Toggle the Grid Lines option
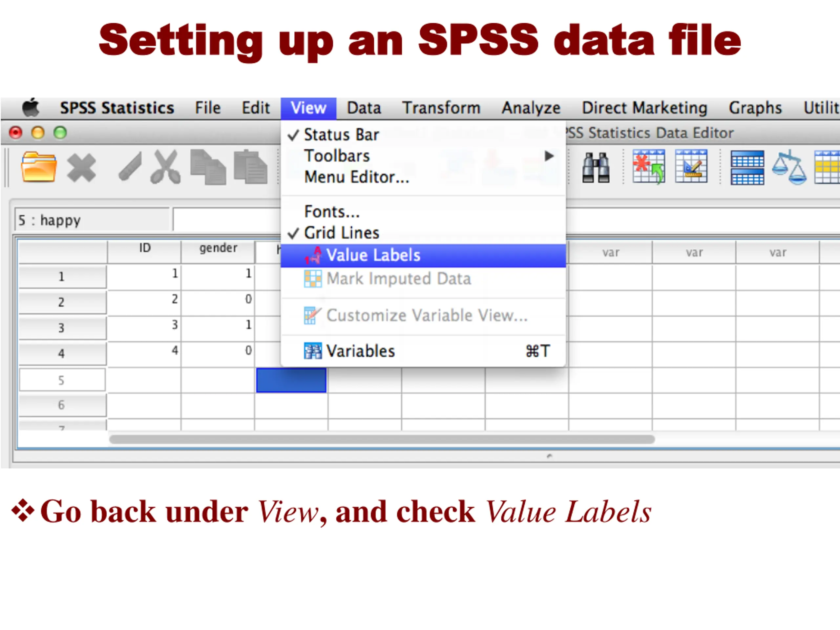 [x=423, y=233]
